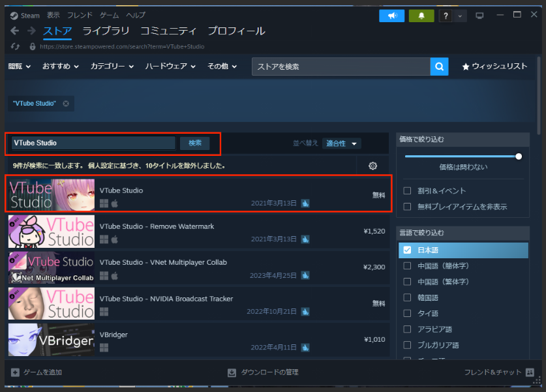The height and width of the screenshot is (392, 546).
Task: Remove the "VTube Studio" search tag
Action: click(x=66, y=104)
